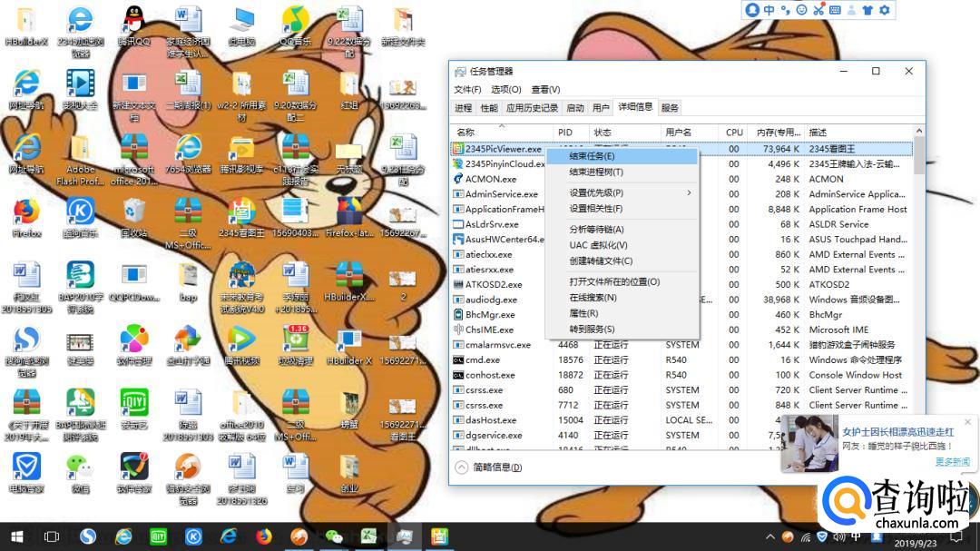Image resolution: width=980 pixels, height=551 pixels.
Task: Open the Adobe Flash Professional desktop icon
Action: coord(80,162)
